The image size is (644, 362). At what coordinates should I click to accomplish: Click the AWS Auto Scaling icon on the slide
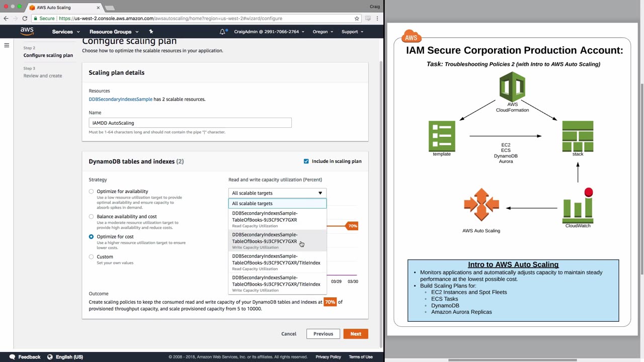(481, 205)
